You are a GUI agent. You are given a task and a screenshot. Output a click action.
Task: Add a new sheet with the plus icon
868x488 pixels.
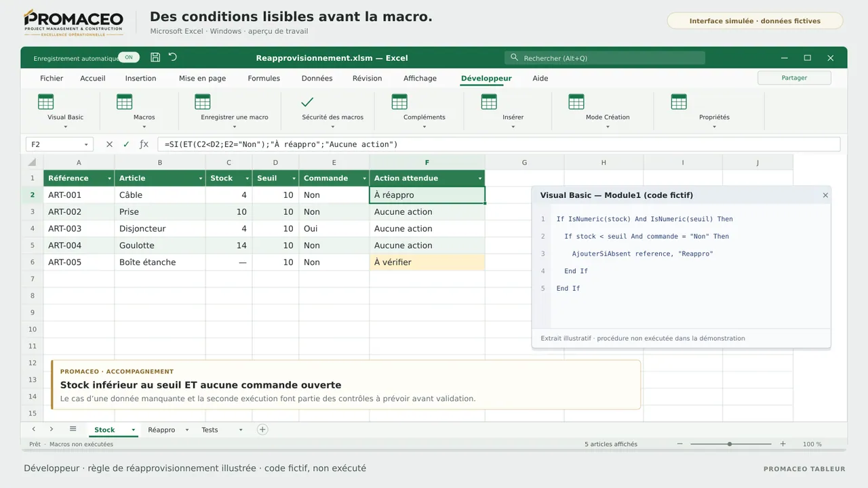262,430
